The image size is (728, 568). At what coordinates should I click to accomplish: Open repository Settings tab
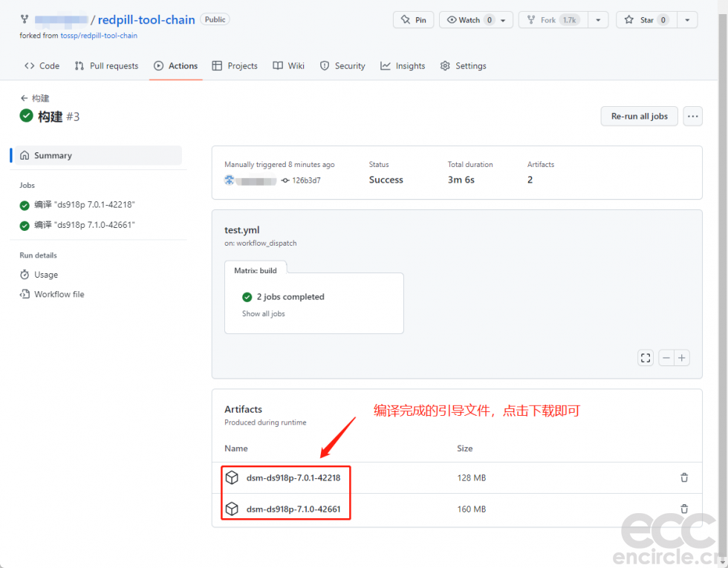pyautogui.click(x=463, y=66)
